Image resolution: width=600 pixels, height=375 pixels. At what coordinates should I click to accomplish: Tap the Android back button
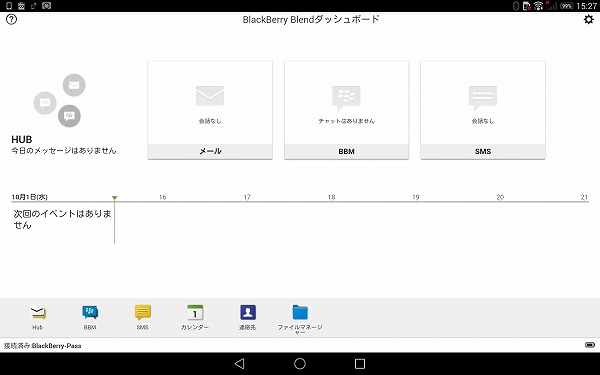point(240,364)
